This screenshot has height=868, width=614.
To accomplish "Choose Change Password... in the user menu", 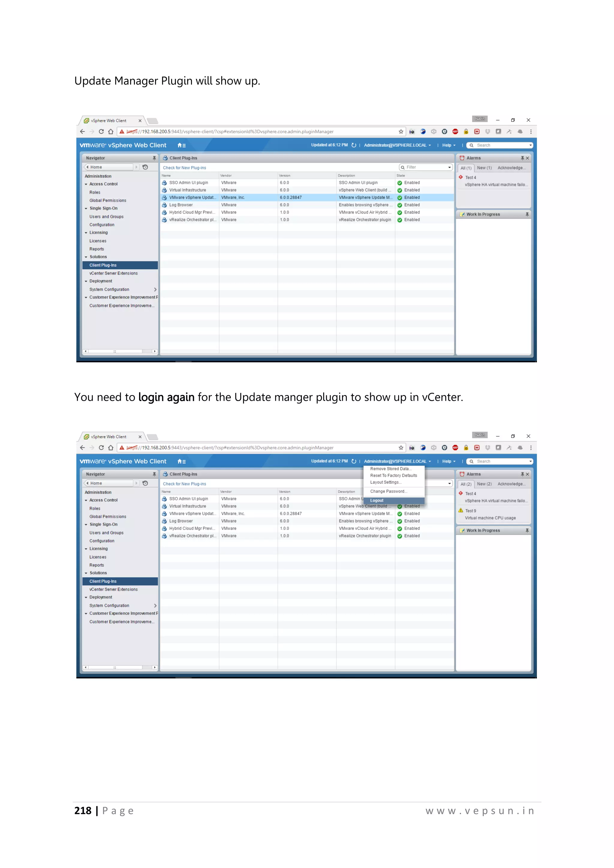I will [x=388, y=491].
